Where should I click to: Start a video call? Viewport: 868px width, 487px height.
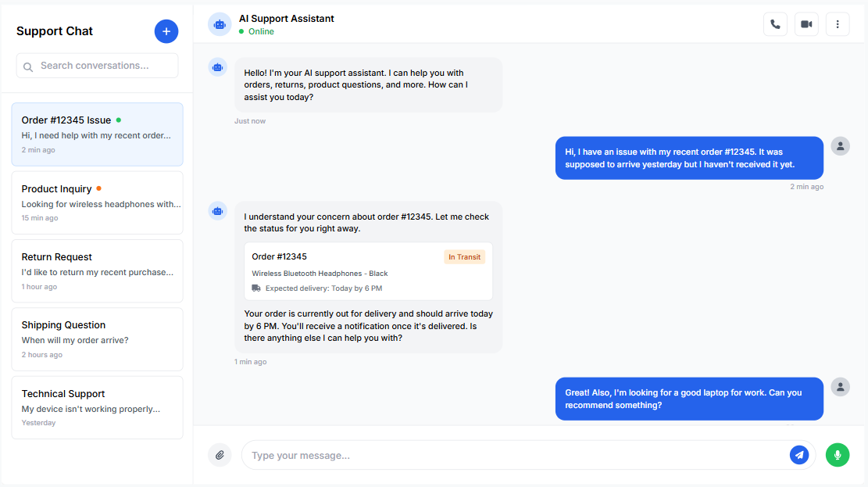click(806, 24)
